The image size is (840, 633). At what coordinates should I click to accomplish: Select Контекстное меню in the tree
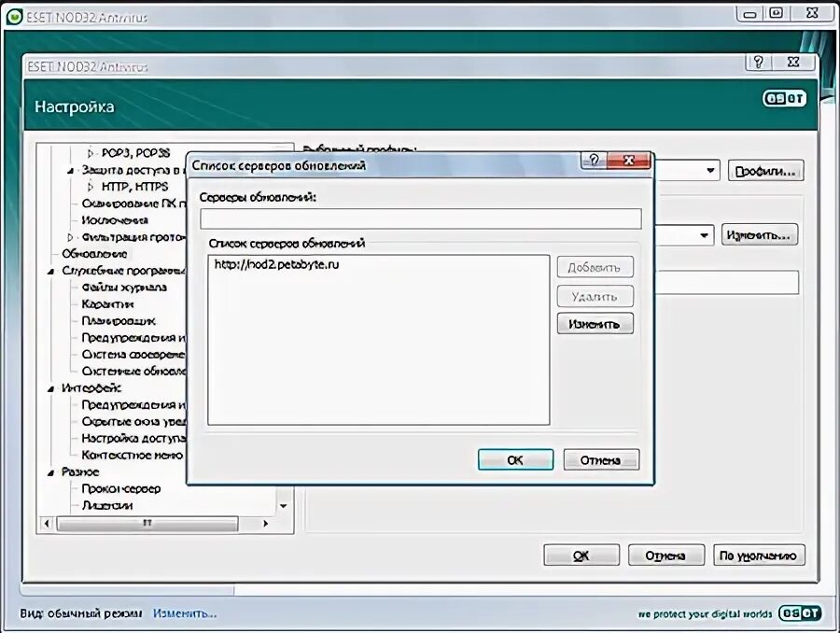(132, 455)
